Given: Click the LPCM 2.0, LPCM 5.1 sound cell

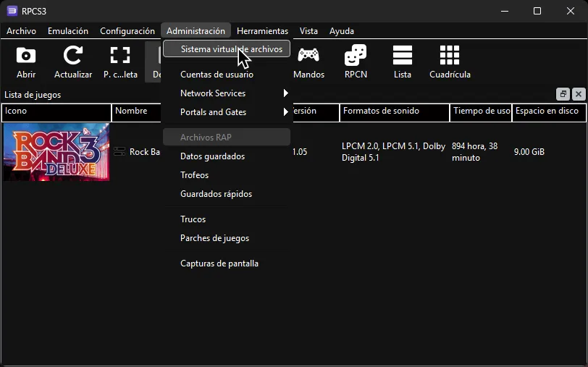Looking at the screenshot, I should coord(393,152).
